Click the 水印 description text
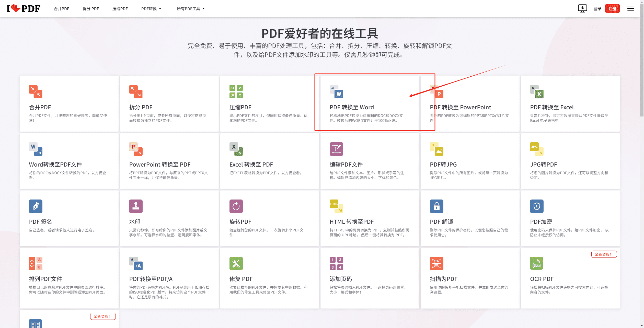Image resolution: width=644 pixels, height=328 pixels. (168, 232)
